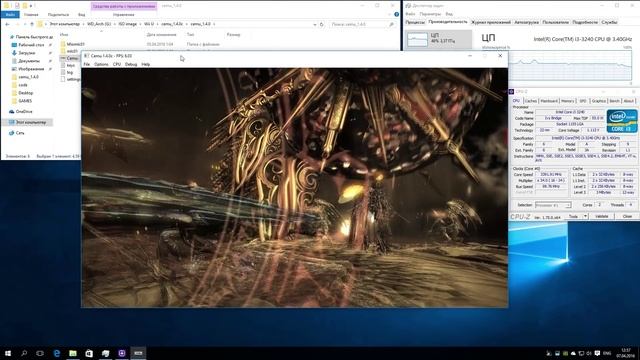Click the Close button in CPU-Z
The image size is (640, 360).
[627, 216]
